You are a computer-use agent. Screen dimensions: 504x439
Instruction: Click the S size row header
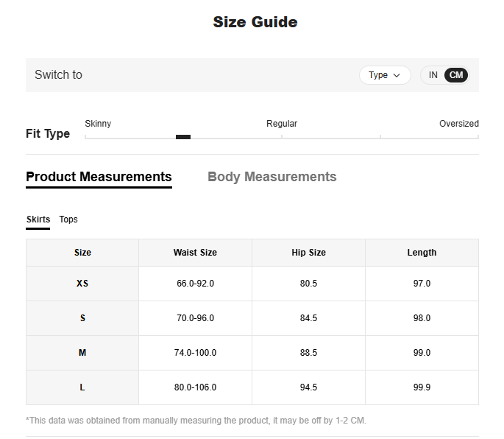(82, 318)
